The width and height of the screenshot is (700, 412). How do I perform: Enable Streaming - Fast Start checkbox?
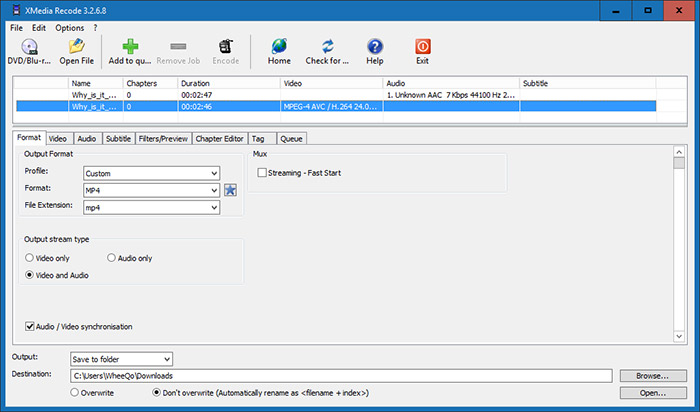[x=262, y=173]
